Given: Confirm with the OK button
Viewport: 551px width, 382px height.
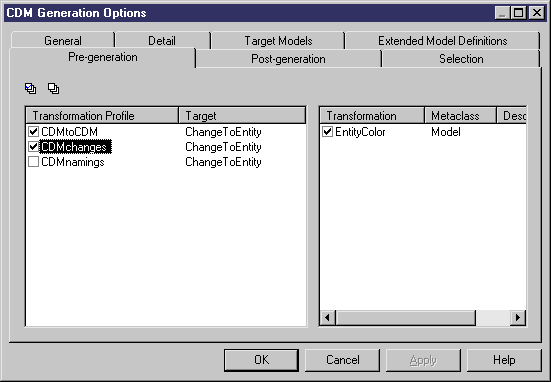Looking at the screenshot, I should pyautogui.click(x=261, y=360).
